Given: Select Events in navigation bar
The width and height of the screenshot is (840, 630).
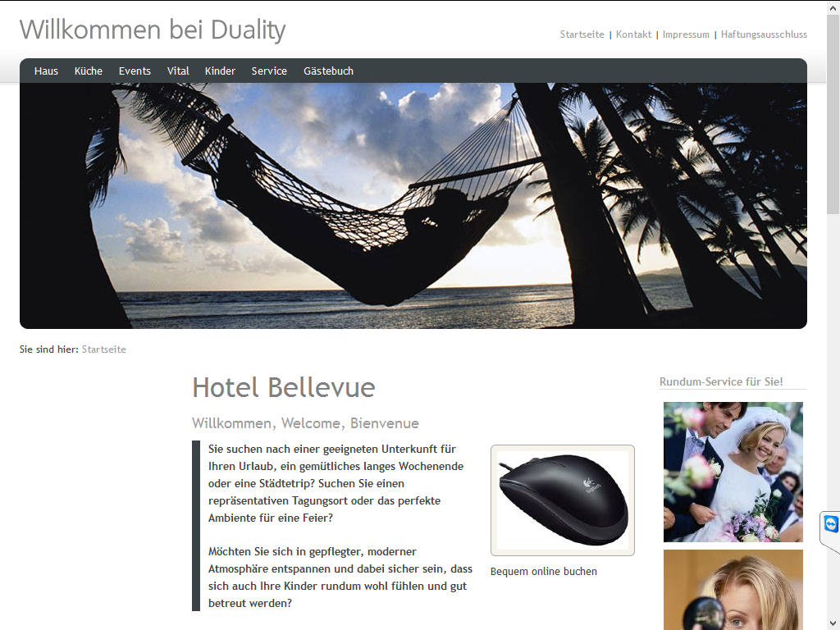Looking at the screenshot, I should point(135,71).
